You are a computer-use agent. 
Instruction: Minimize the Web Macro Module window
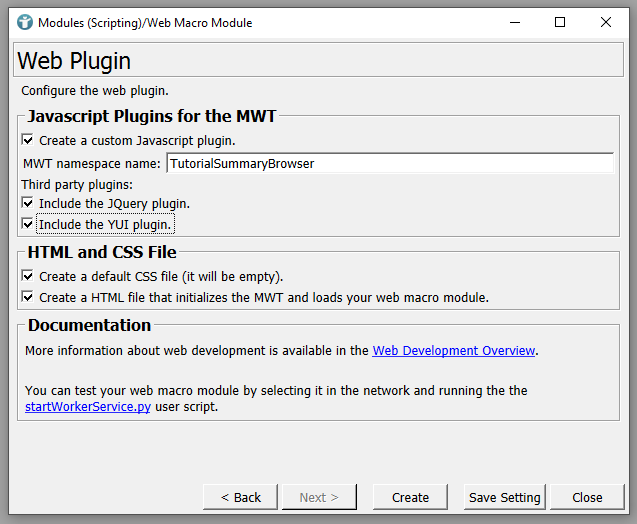514,22
